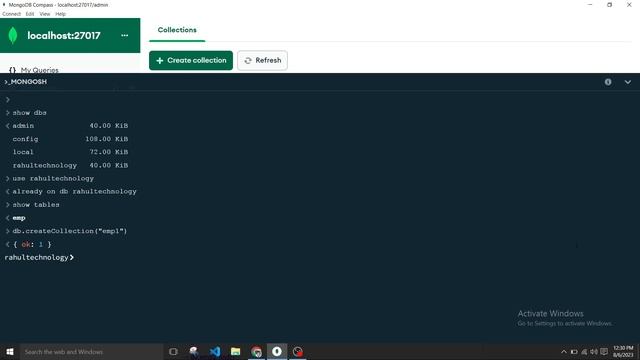
Task: Select the 'admin' database row
Action: click(70, 126)
